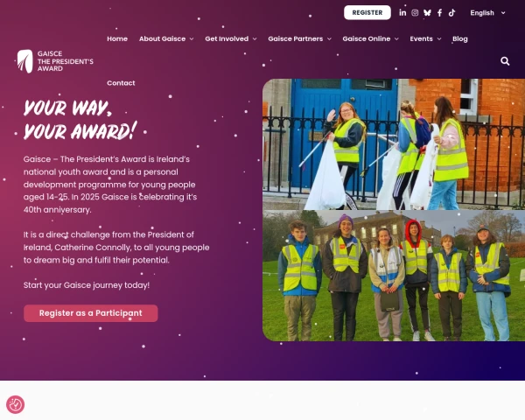Click the Gaisce President's Award logo

coord(56,61)
